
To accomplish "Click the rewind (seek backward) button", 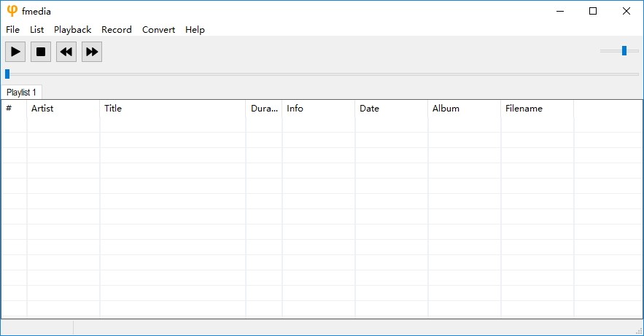I will coord(66,52).
